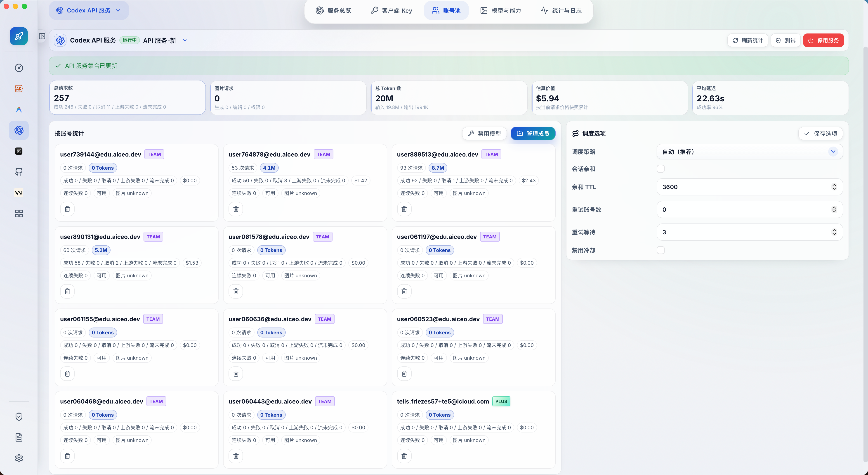Remove user060443@edu.aiceo.dev with the trash icon
The height and width of the screenshot is (475, 868).
236,456
